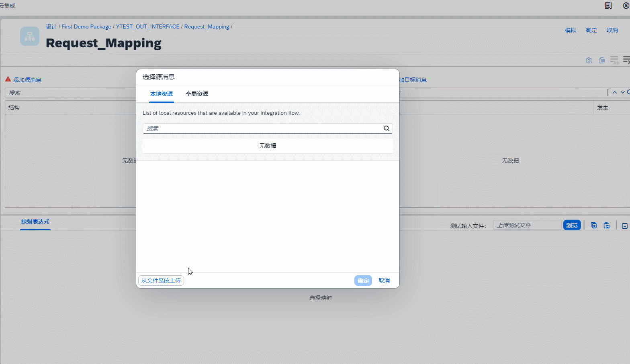Click the Request_Mapping artifact icon beside title
Viewport: 630px width, 364px height.
[30, 36]
